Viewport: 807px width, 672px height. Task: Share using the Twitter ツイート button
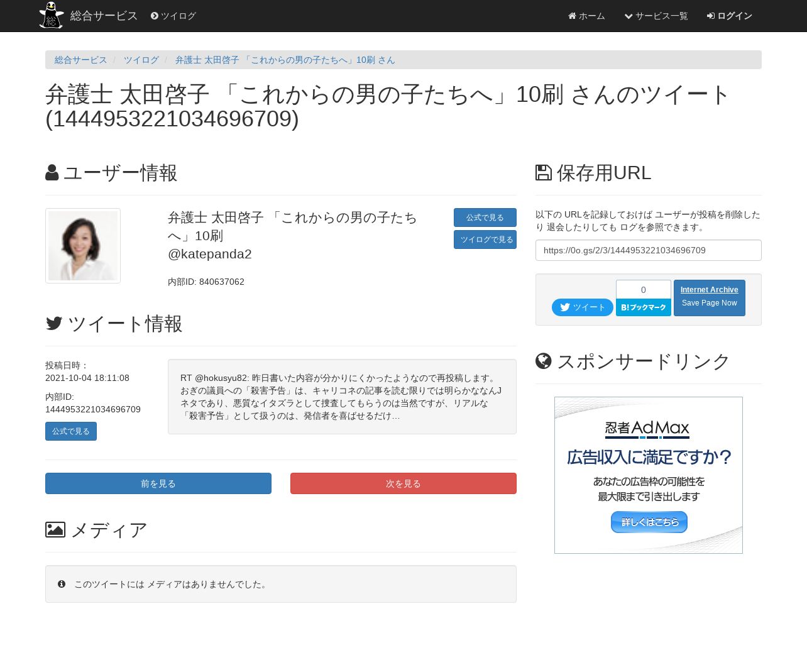(x=582, y=307)
